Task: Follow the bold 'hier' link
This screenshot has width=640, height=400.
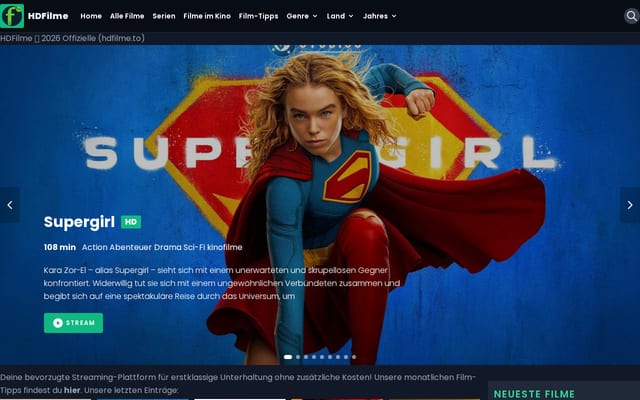Action: click(x=72, y=390)
